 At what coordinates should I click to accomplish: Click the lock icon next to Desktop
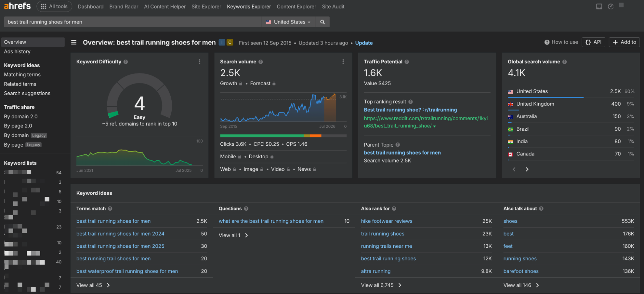(x=272, y=157)
